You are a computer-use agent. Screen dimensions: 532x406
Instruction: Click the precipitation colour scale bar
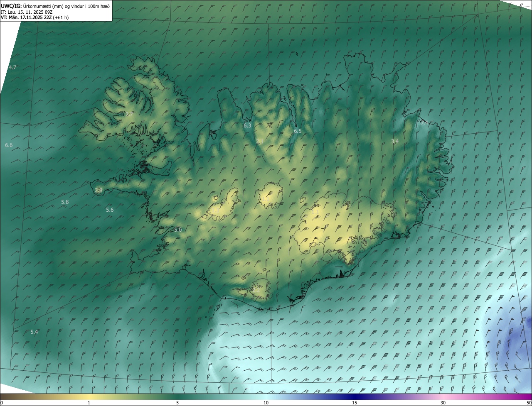(266, 396)
